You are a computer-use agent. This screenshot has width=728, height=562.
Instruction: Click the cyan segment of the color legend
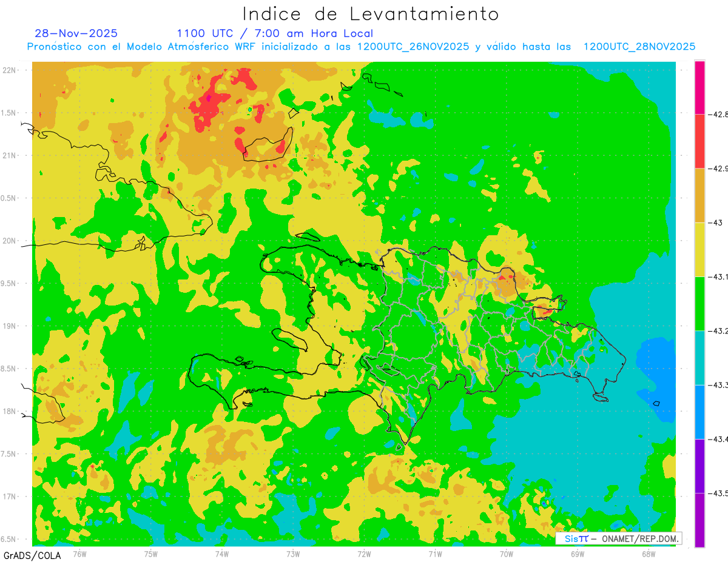(x=699, y=358)
